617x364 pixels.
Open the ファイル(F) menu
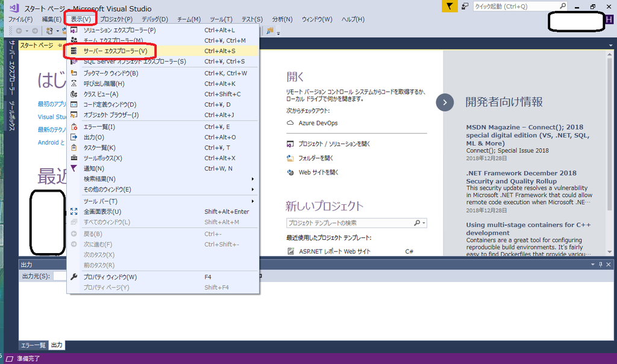[x=20, y=19]
